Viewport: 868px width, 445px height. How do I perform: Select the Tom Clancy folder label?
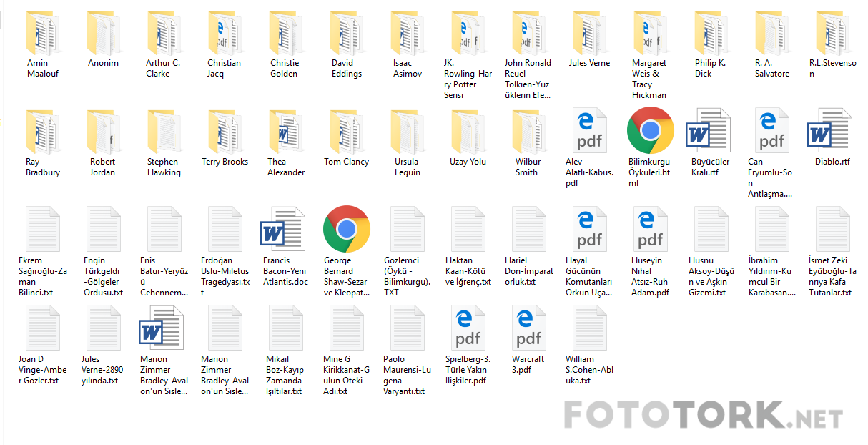coord(347,162)
